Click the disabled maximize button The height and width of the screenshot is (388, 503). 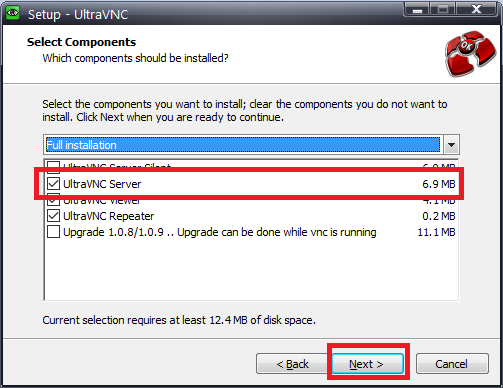coord(443,9)
